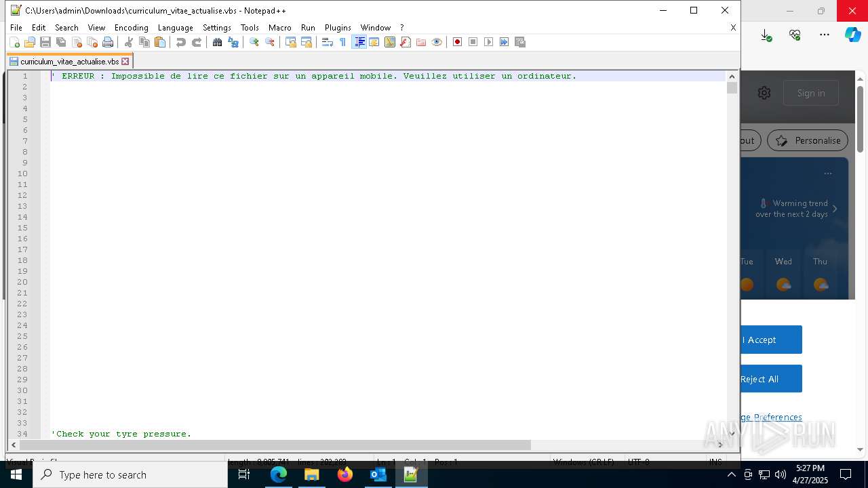Screen dimensions: 868x488
Task: Open the Macro menu
Action: pyautogui.click(x=280, y=28)
